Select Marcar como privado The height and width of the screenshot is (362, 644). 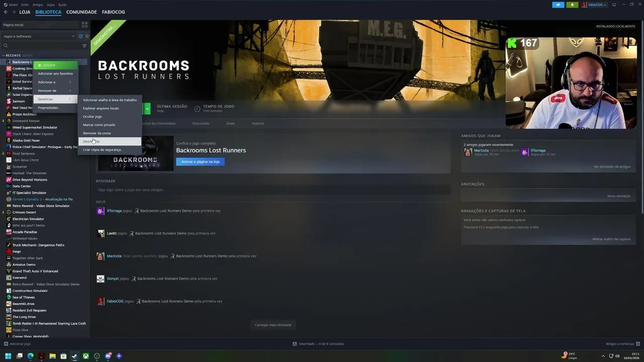point(110,125)
